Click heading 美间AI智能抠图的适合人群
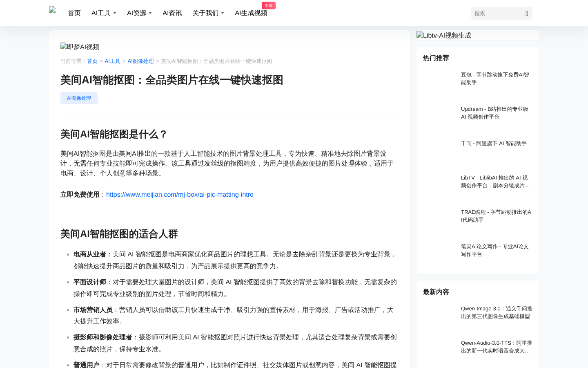588x368 pixels. (119, 234)
